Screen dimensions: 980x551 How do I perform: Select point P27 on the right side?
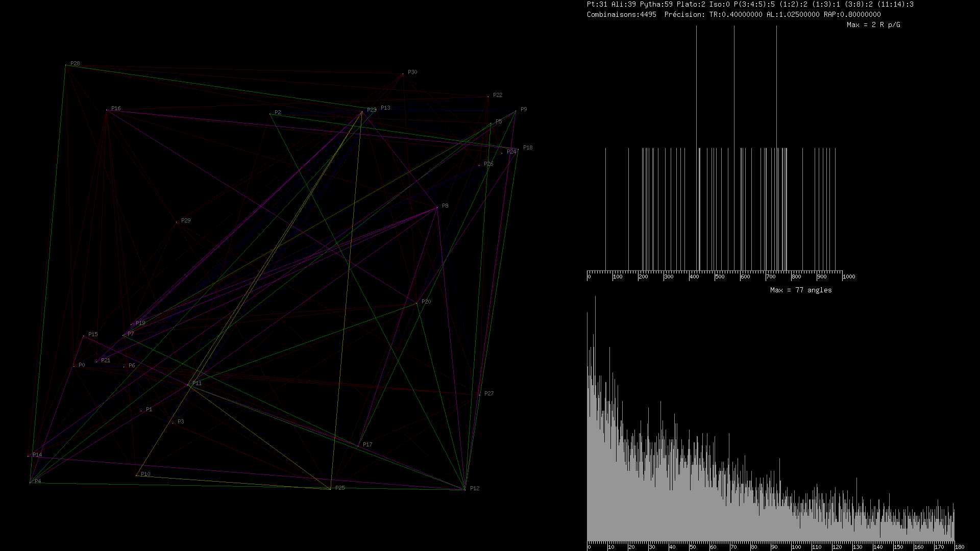[479, 395]
